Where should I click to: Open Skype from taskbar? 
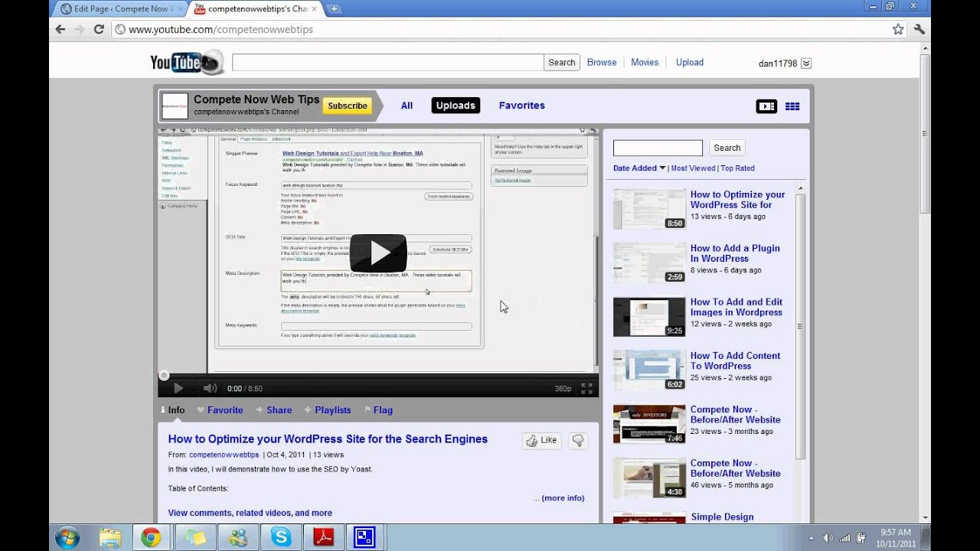[x=281, y=538]
